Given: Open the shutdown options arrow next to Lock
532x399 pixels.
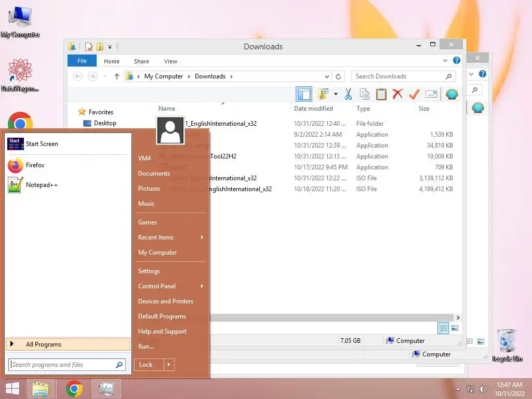Looking at the screenshot, I should [169, 365].
